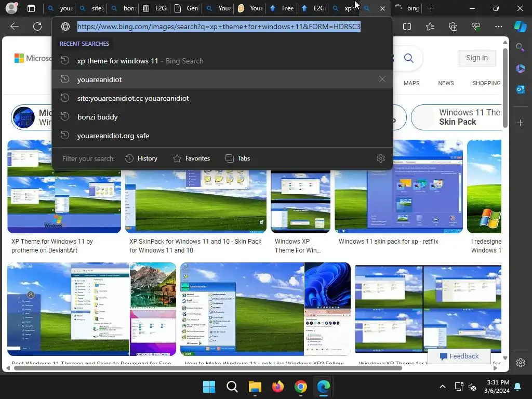Viewport: 532px width, 399px height.
Task: Open the tab actions menu icon
Action: click(x=31, y=8)
